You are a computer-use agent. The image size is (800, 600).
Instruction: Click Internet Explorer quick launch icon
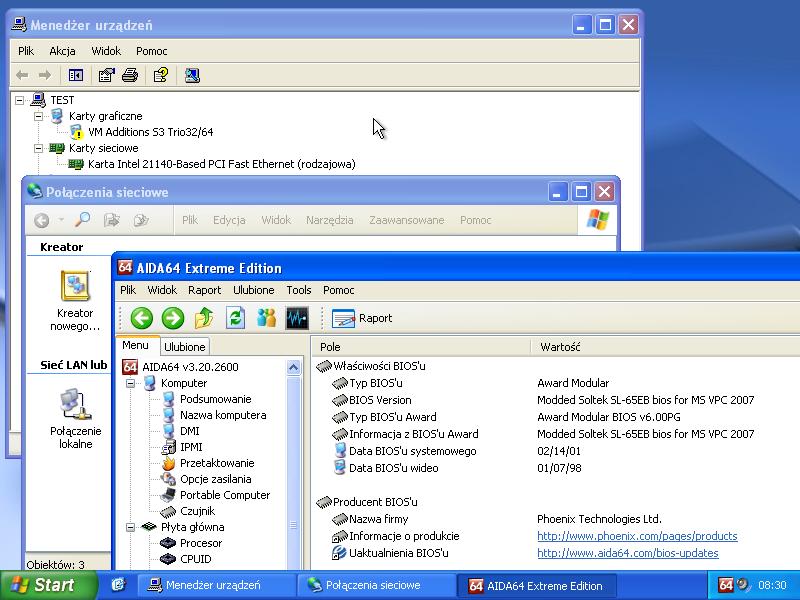118,585
